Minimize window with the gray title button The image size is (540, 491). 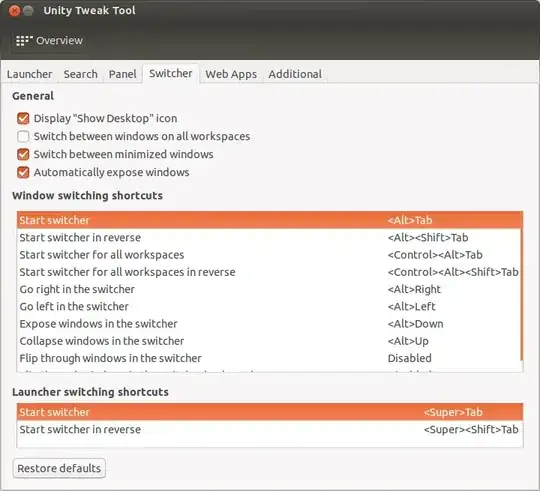point(28,11)
